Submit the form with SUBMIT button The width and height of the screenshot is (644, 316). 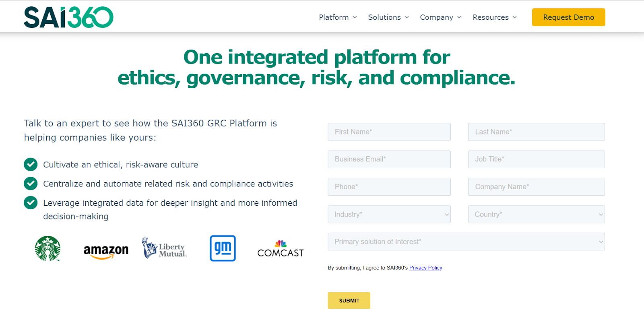tap(349, 301)
